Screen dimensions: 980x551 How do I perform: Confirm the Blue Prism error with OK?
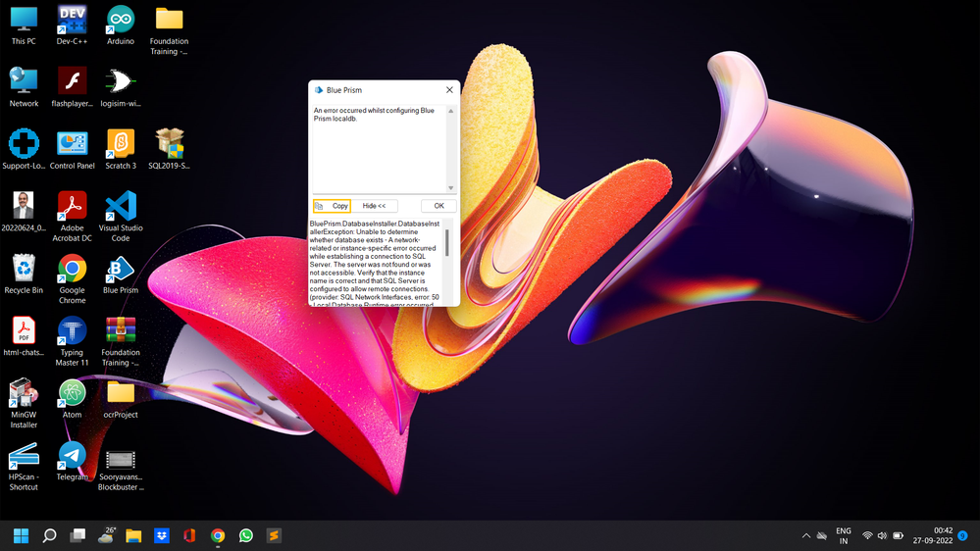(438, 206)
